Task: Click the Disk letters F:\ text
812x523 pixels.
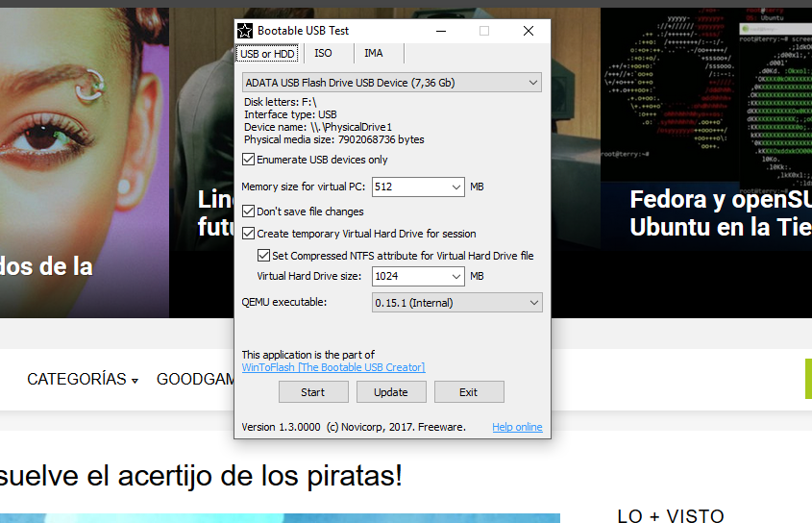Action: (x=281, y=102)
